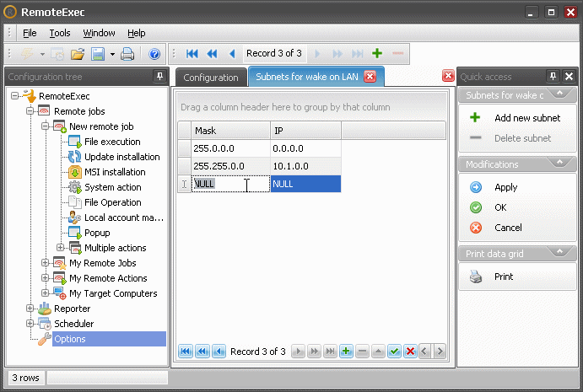Click the printer toolbar icon
583x392 pixels.
tap(127, 54)
